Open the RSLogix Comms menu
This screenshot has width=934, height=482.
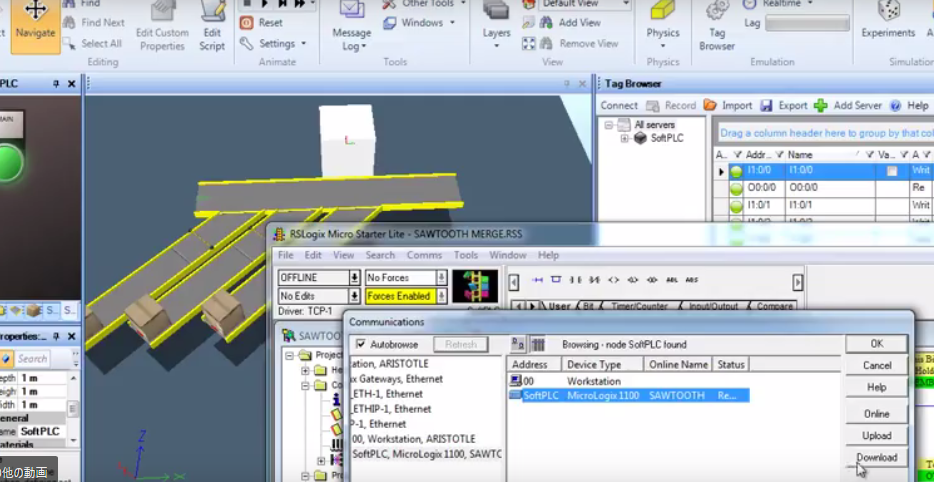click(424, 255)
